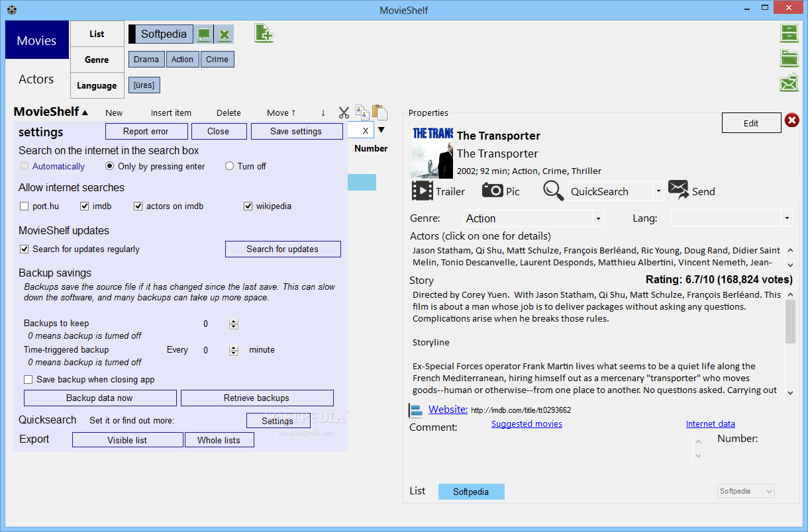This screenshot has width=808, height=532.
Task: Adjust the time-triggered backup minute spinner
Action: pyautogui.click(x=233, y=350)
